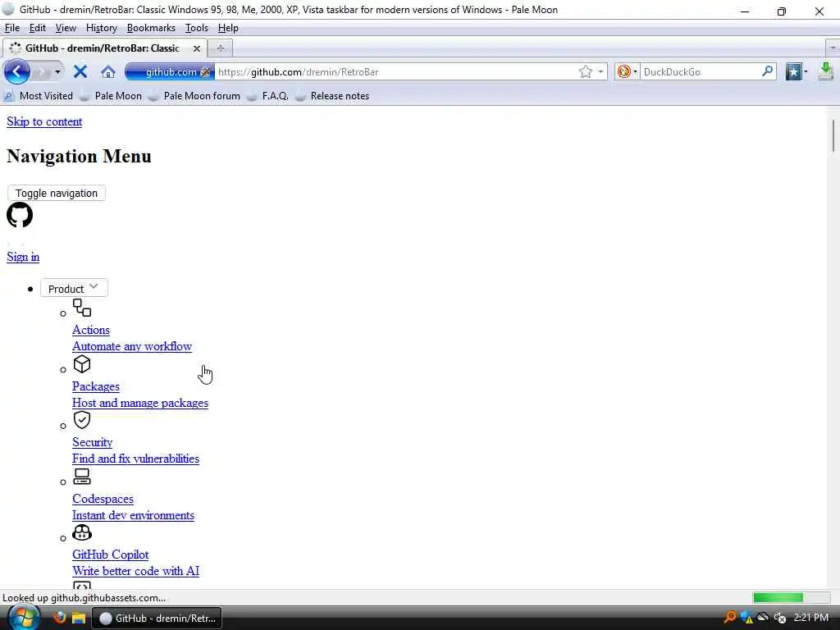
Task: Click the page loading progress bar
Action: (x=792, y=597)
